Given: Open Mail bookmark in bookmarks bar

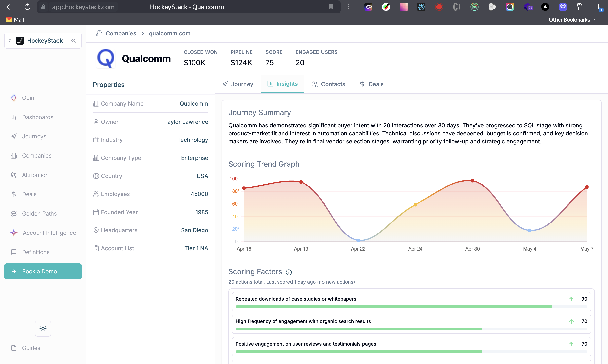Looking at the screenshot, I should coord(15,20).
